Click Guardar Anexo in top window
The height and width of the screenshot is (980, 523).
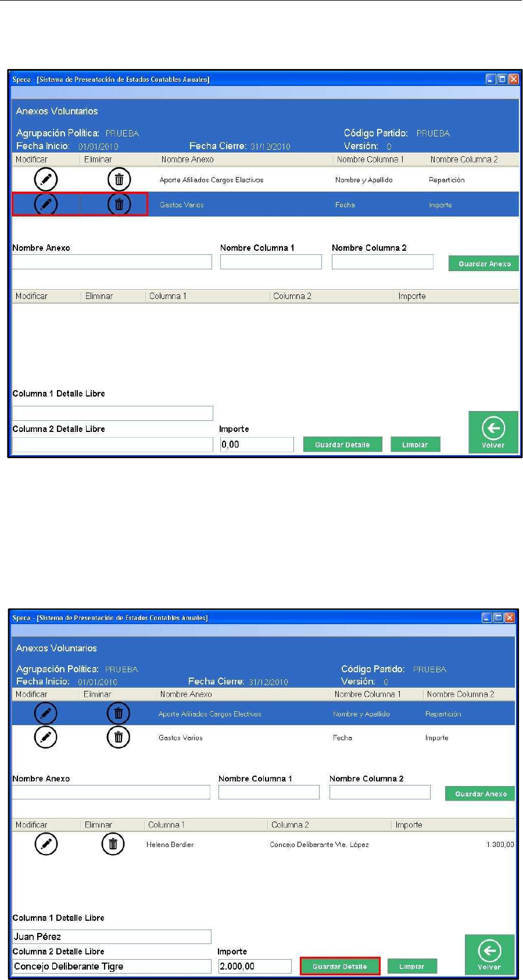pos(484,264)
